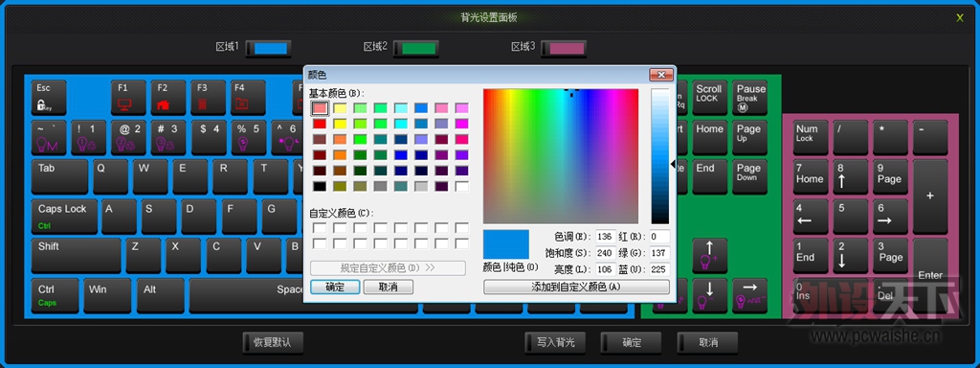The height and width of the screenshot is (368, 980).
Task: Click the panel's bottom 取消 button
Action: pos(708,342)
